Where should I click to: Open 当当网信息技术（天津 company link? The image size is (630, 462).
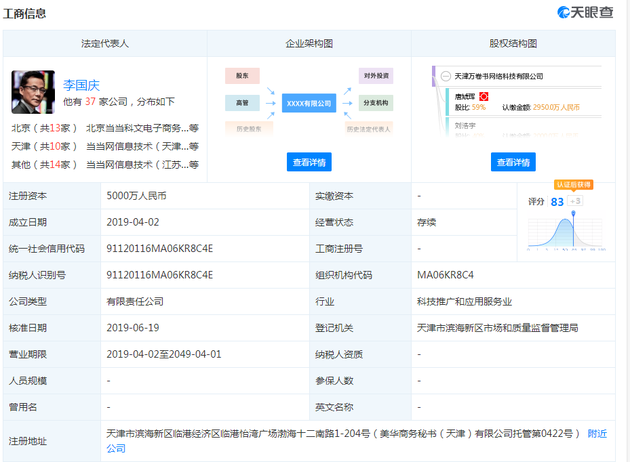(142, 146)
